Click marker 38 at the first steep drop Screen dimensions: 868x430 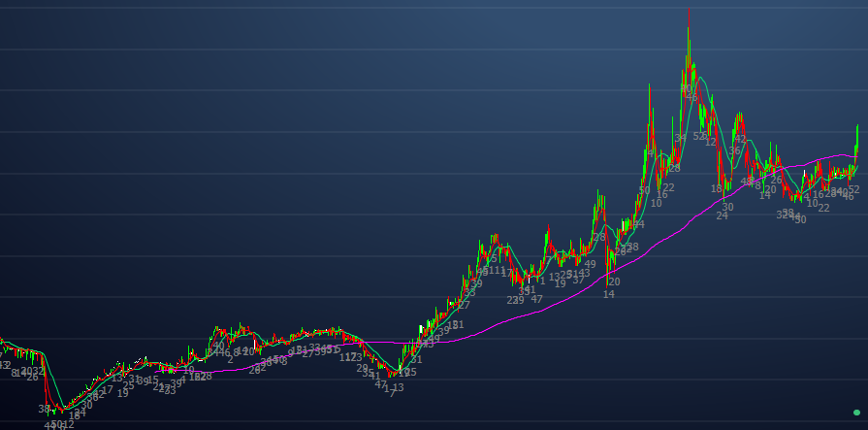tap(44, 410)
